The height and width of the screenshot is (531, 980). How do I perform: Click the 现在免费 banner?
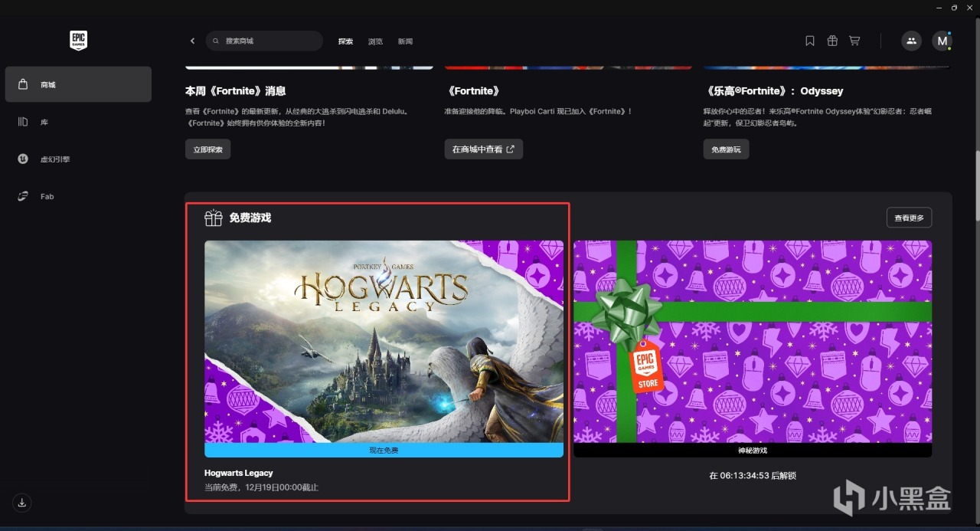point(384,451)
